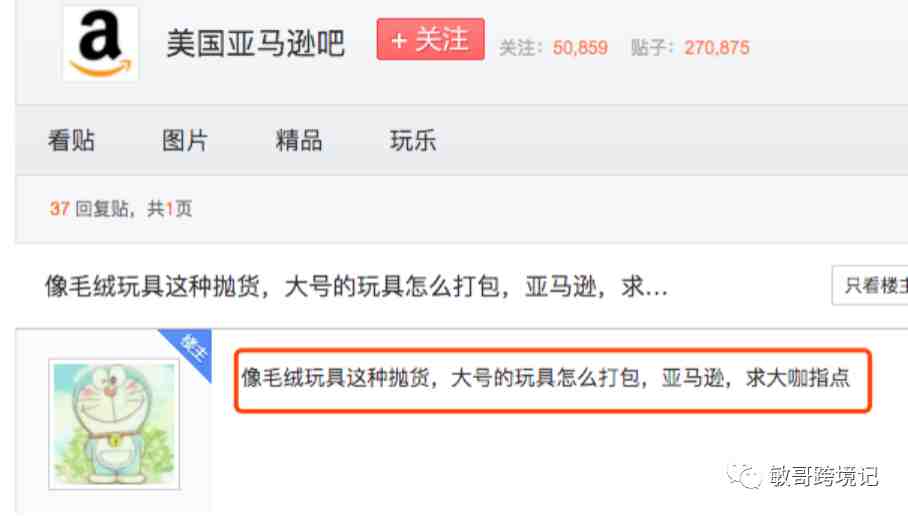Click the WeChat watermark icon
The height and width of the screenshot is (516, 908).
744,476
